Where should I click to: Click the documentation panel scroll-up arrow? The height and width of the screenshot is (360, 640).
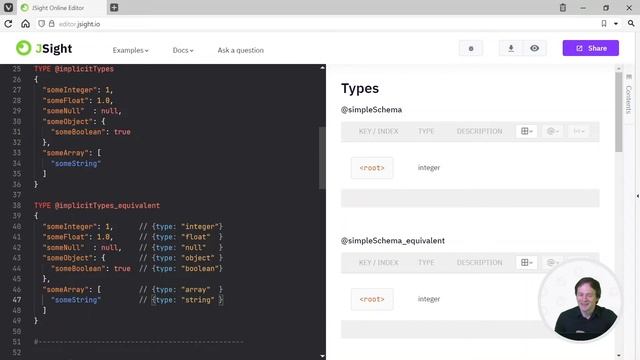(x=619, y=69)
